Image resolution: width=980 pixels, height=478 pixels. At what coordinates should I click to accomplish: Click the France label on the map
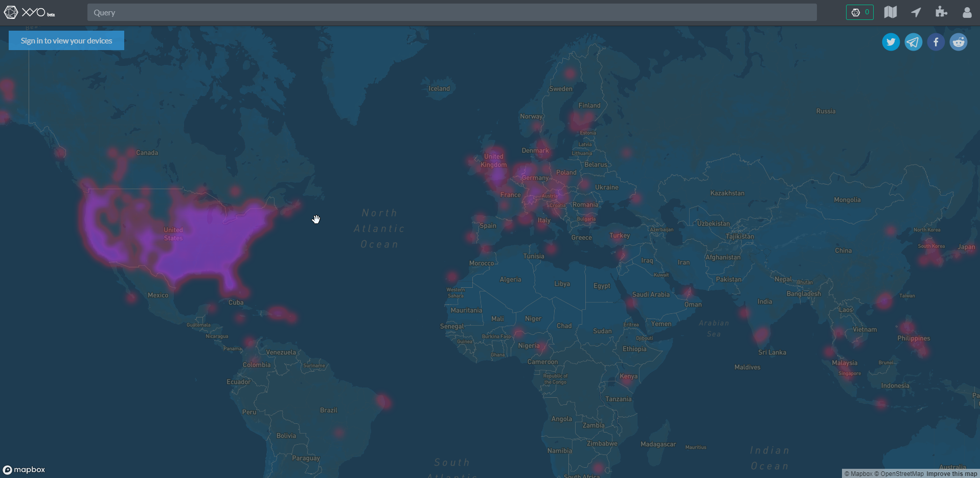pos(511,195)
